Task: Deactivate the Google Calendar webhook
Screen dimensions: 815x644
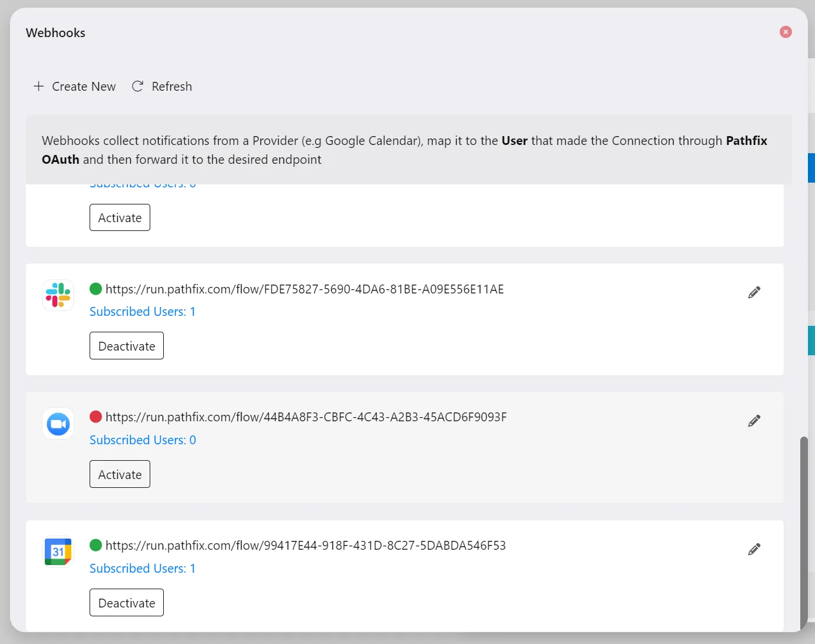Action: click(127, 603)
